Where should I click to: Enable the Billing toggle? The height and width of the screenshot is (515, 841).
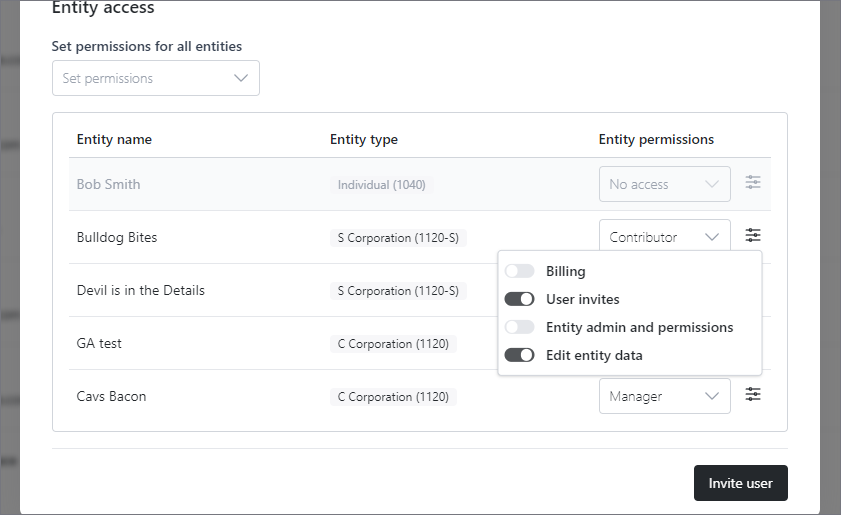tap(519, 271)
